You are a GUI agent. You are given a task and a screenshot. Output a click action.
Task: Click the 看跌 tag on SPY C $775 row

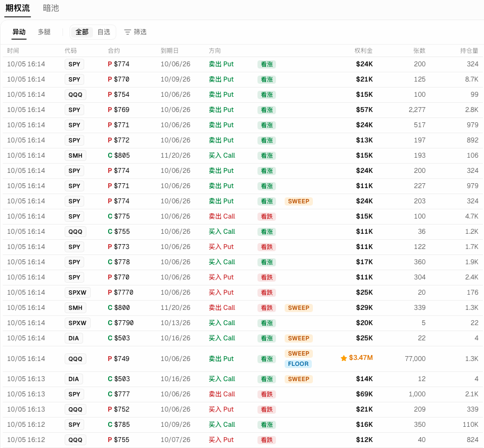[x=267, y=216]
